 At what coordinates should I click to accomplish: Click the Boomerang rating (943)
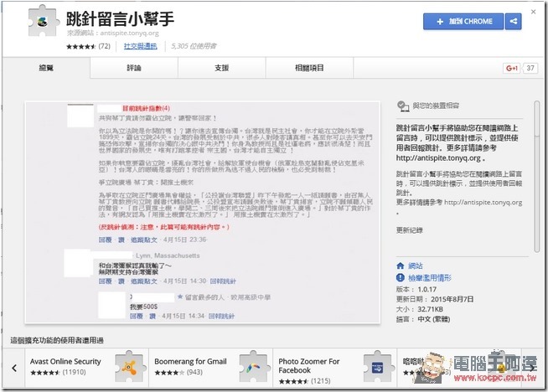(x=178, y=373)
